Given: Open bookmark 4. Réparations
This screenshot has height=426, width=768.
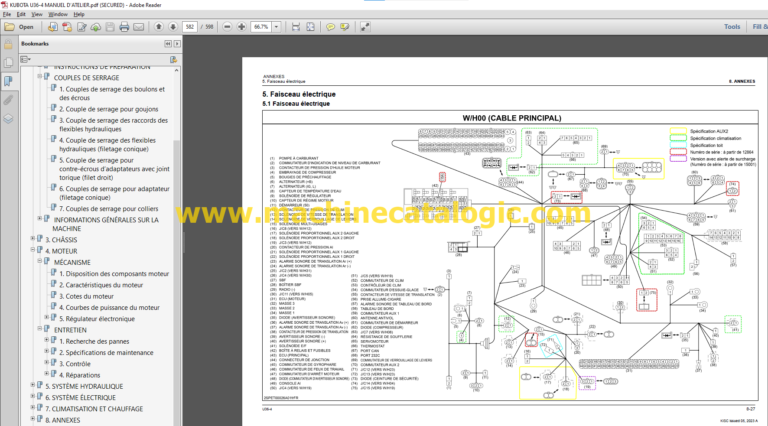Looking at the screenshot, I should (x=80, y=375).
